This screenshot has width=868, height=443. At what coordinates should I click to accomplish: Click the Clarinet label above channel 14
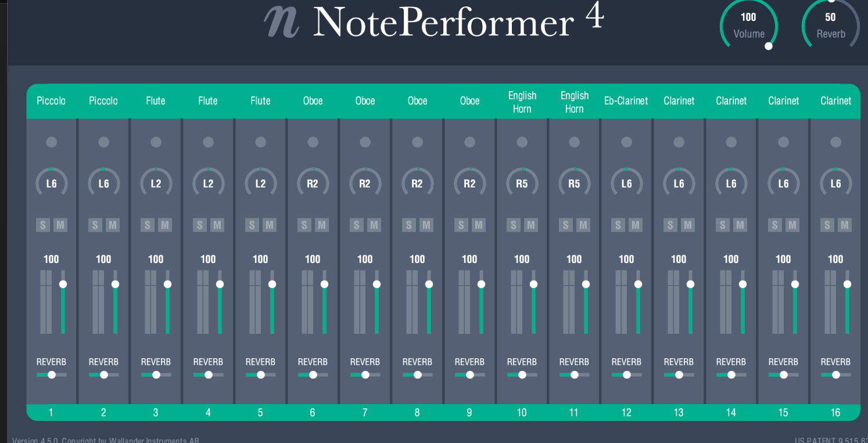(x=731, y=101)
